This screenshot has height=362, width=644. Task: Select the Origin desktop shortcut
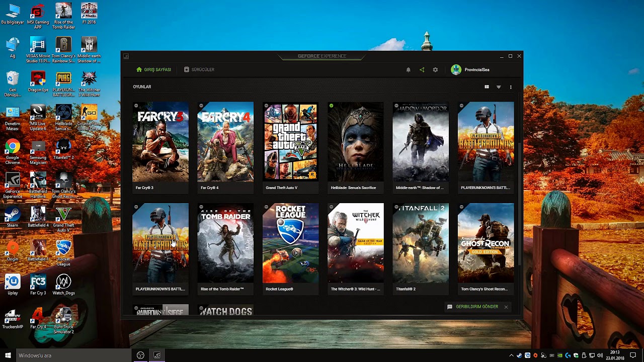pyautogui.click(x=13, y=250)
